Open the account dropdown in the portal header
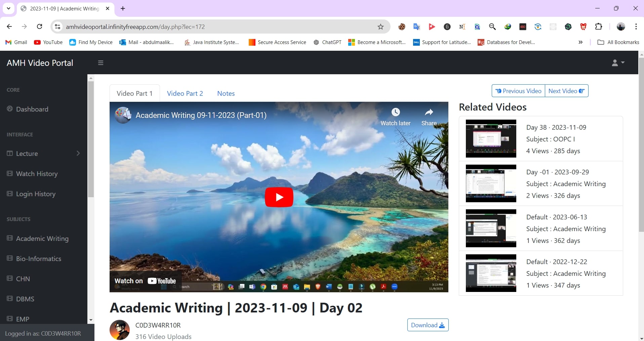 618,62
